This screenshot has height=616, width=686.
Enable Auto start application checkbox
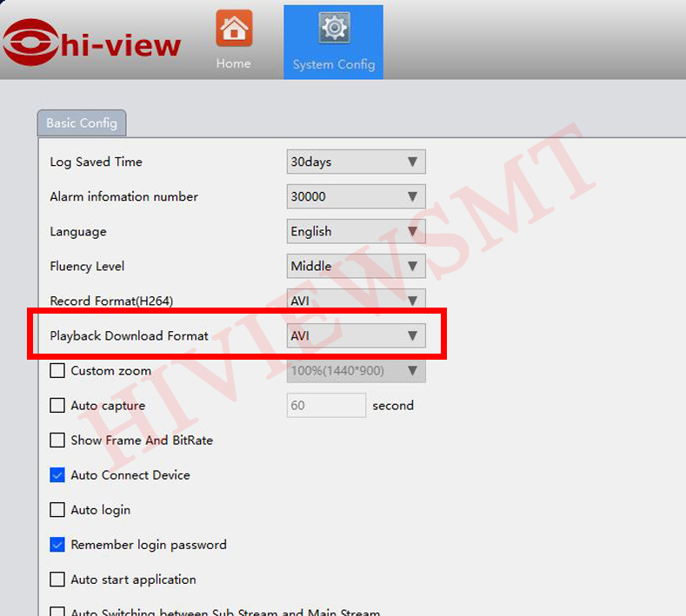[57, 579]
